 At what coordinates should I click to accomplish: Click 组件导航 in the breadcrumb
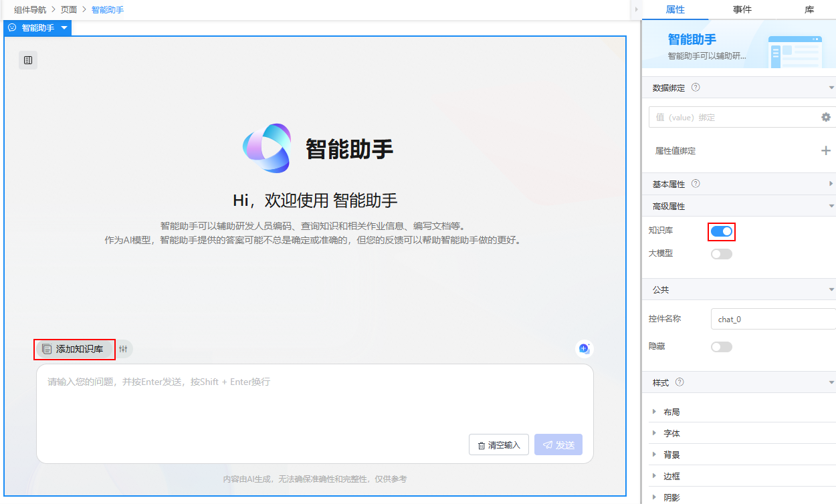[30, 10]
